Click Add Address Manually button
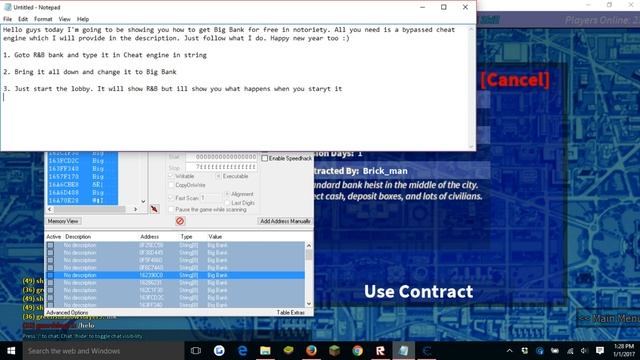640x360 pixels. 285,221
